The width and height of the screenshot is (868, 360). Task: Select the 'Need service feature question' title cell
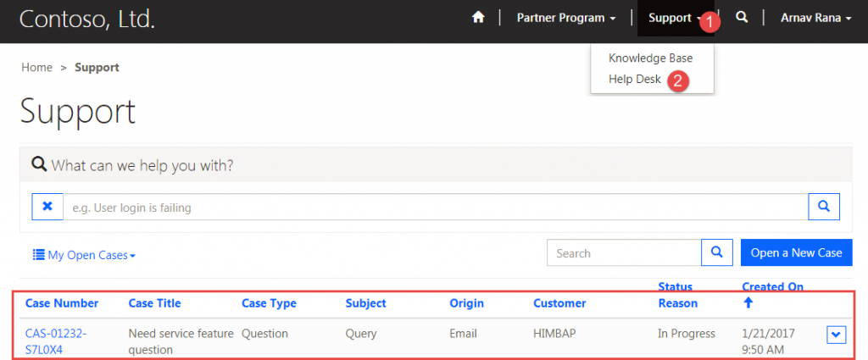(x=183, y=341)
